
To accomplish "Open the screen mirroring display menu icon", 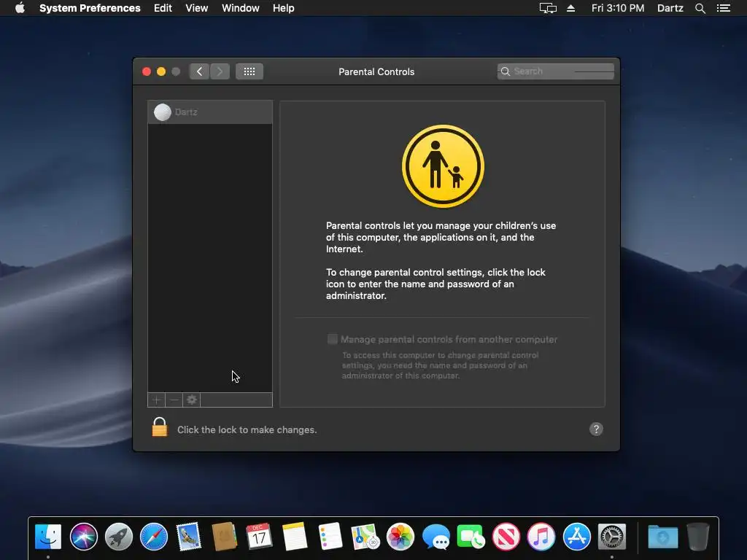I will pos(548,8).
